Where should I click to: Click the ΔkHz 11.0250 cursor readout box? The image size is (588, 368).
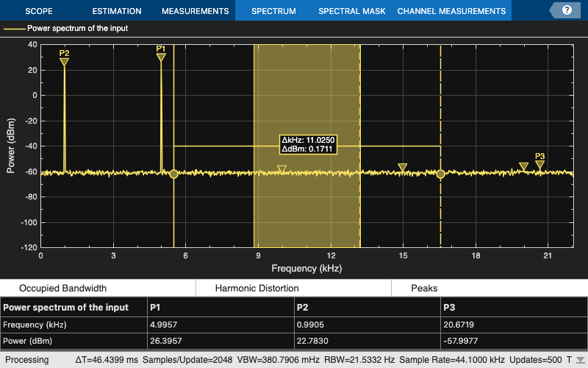(x=307, y=144)
